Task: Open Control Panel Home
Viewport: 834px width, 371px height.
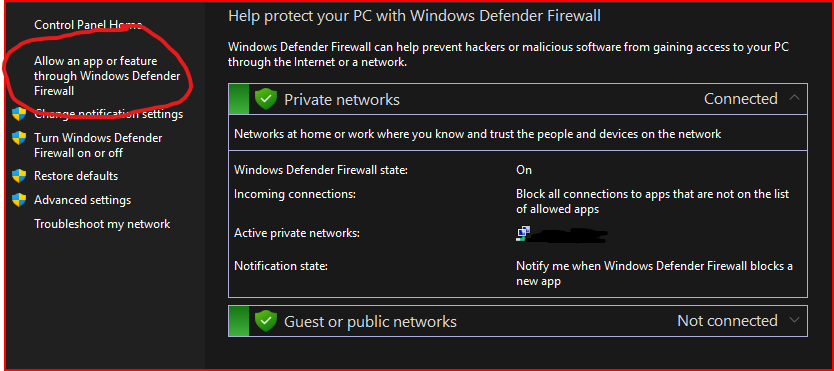Action: (88, 24)
